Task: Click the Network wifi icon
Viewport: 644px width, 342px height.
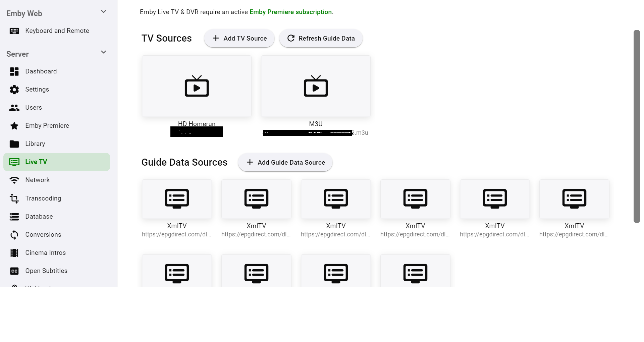Action: coord(14,180)
